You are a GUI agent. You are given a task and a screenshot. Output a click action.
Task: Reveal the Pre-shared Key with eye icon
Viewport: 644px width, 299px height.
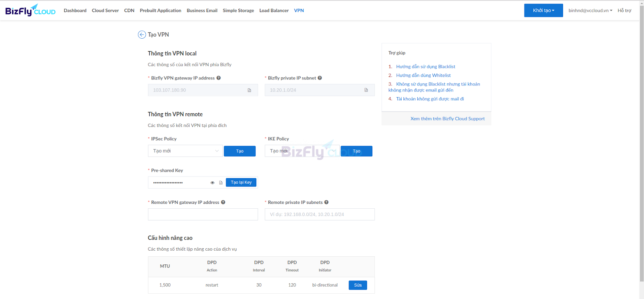coord(213,183)
